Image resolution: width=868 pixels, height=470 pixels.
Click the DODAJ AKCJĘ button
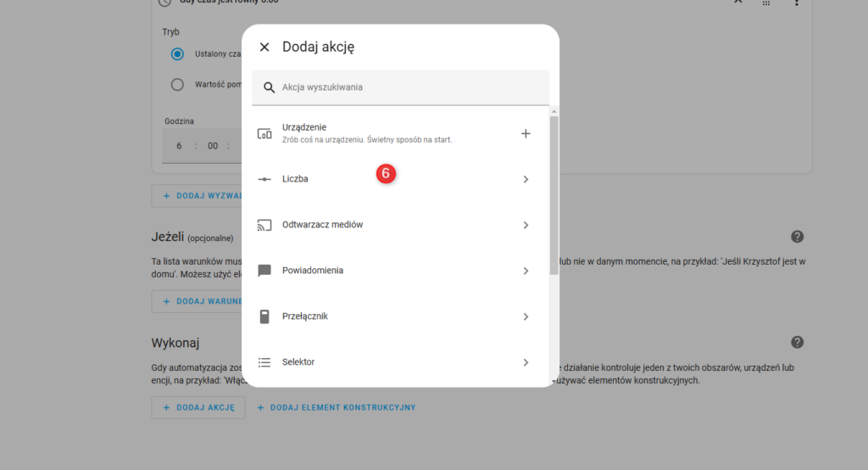(x=198, y=407)
